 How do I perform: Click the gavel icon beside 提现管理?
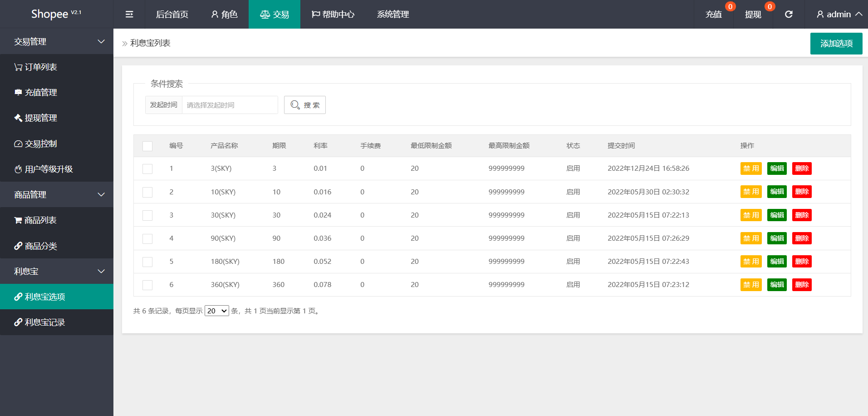point(18,118)
